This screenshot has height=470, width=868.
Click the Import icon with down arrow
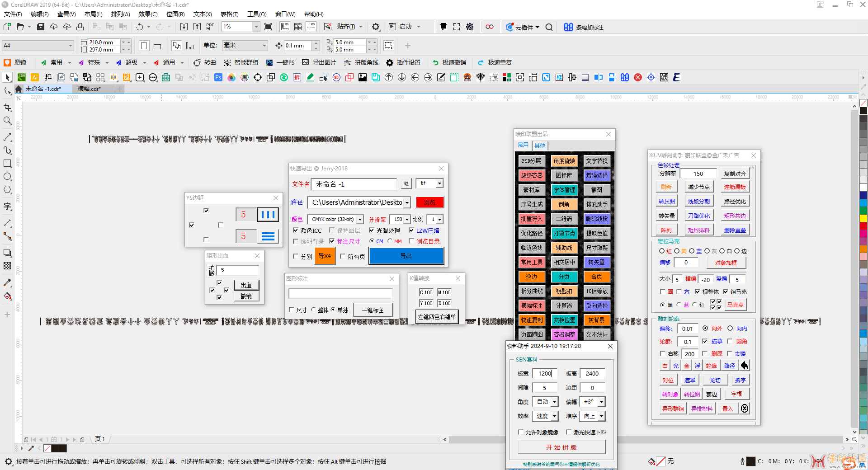click(184, 27)
